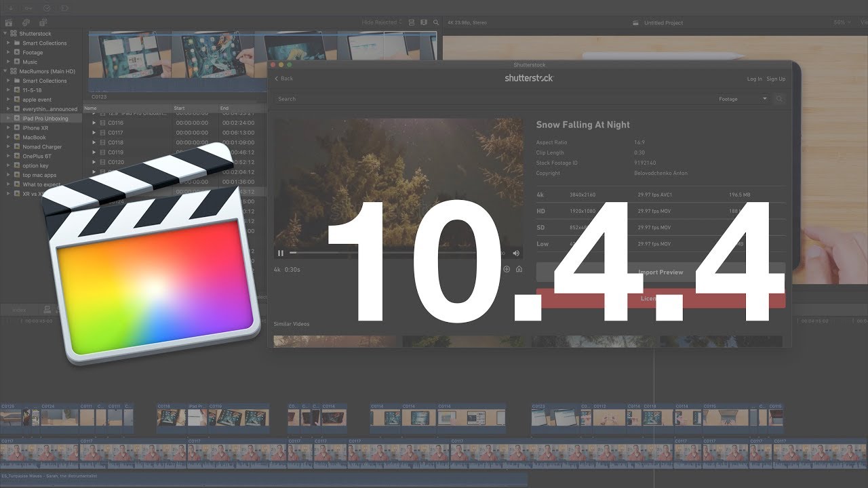Image resolution: width=868 pixels, height=488 pixels.
Task: Click the Shutterstock search magnifier button
Action: [x=779, y=99]
